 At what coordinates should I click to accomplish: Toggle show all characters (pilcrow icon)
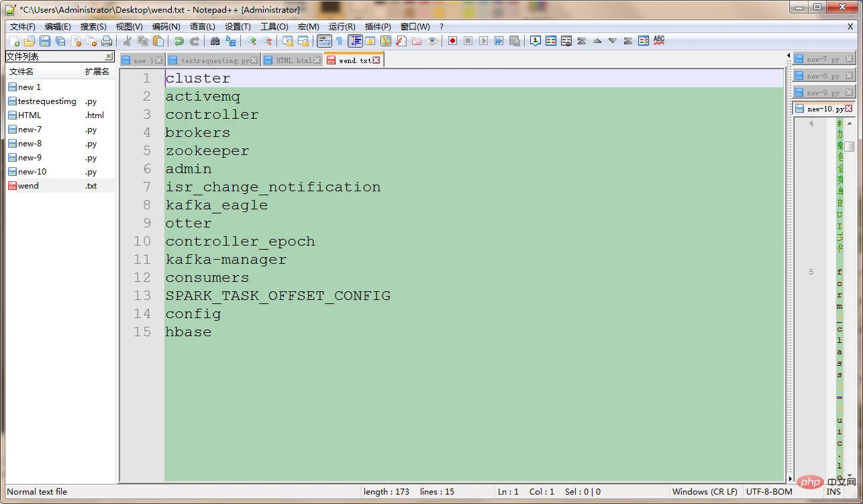[x=339, y=41]
